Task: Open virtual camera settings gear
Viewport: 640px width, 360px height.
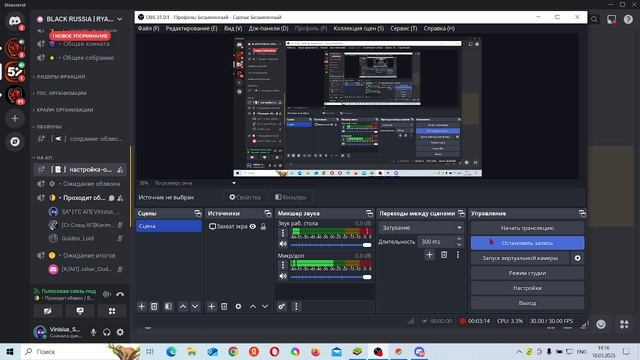Action: (x=578, y=258)
